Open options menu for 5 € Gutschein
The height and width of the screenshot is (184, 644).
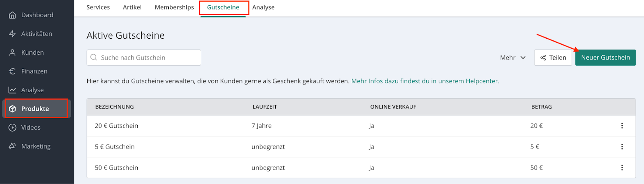click(622, 147)
